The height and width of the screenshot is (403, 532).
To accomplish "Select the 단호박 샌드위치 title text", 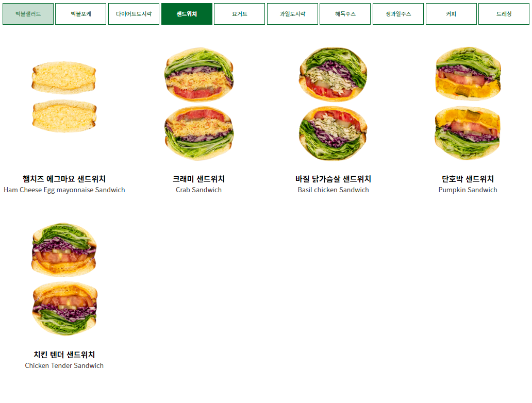I will coord(468,179).
